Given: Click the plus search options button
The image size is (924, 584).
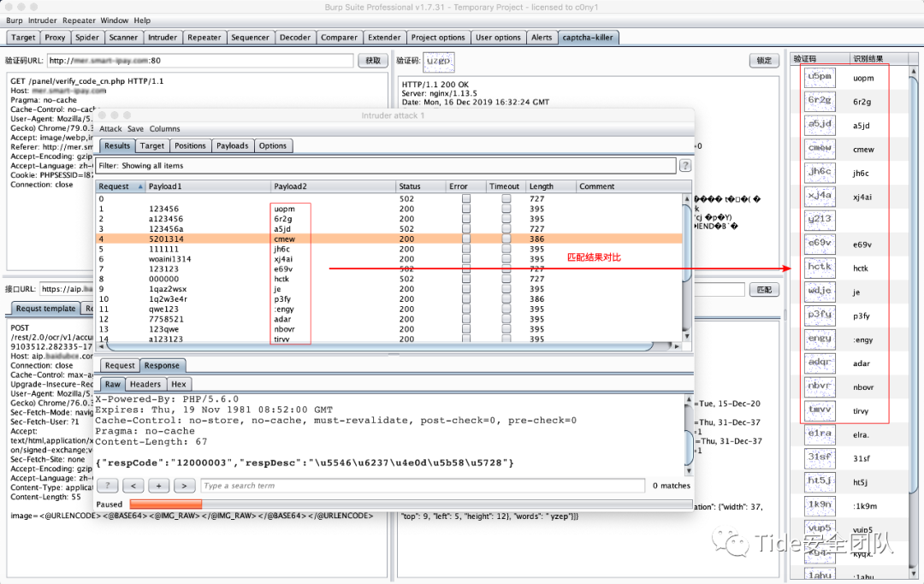Looking at the screenshot, I should (159, 486).
